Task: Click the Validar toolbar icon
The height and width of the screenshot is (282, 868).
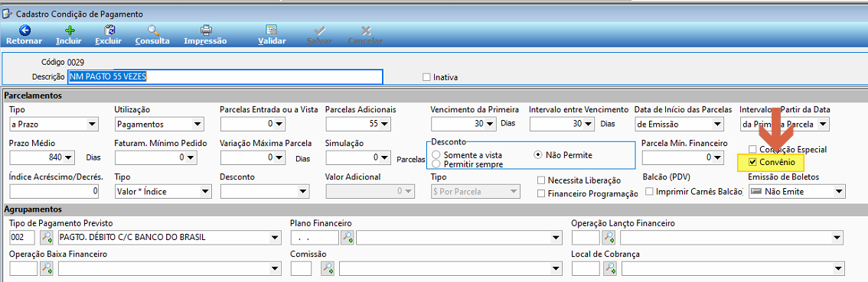Action: (x=272, y=31)
